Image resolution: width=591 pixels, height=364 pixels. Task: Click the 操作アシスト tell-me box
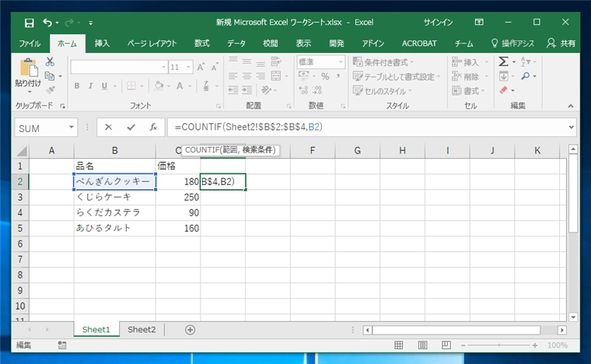click(512, 44)
